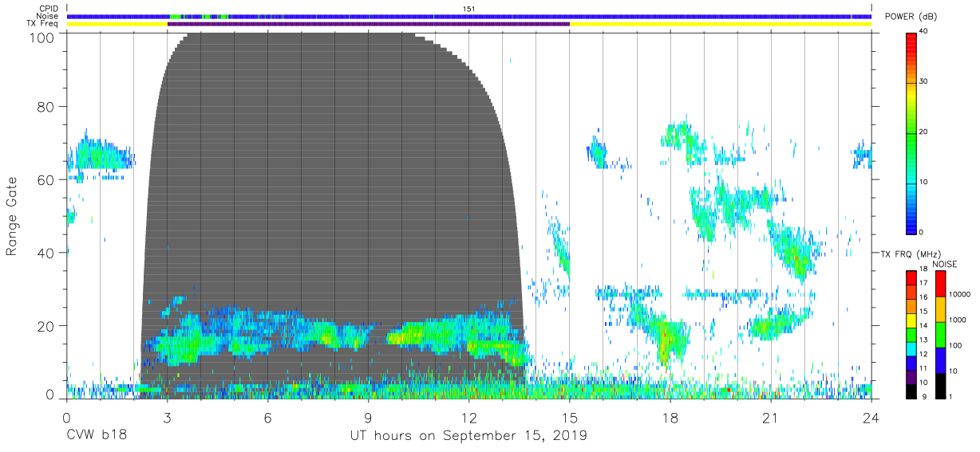Click the CVW b18 label
This screenshot has height=452, width=980.
pos(97,436)
